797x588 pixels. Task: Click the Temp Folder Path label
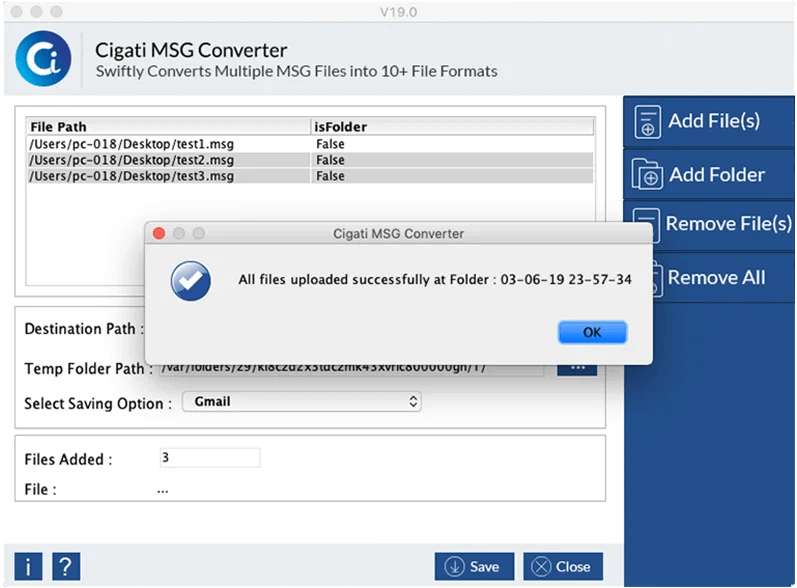(x=88, y=368)
